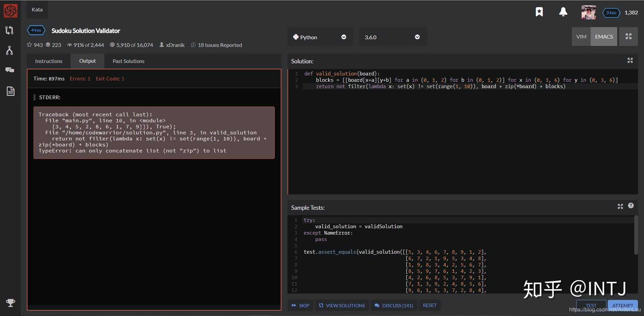Submit the solution with ATTEMPT
Screen dimensions: 644x316
point(623,305)
